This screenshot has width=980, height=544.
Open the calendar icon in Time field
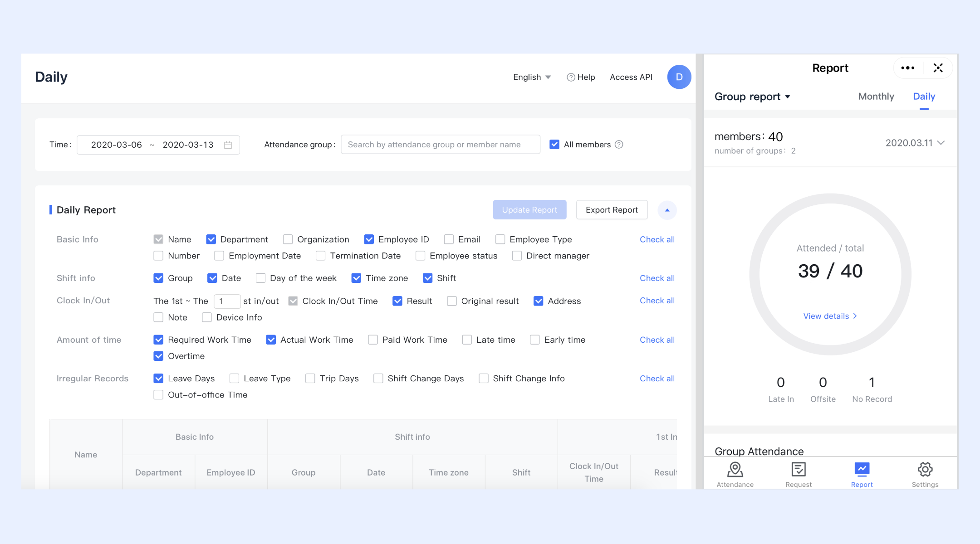tap(228, 145)
